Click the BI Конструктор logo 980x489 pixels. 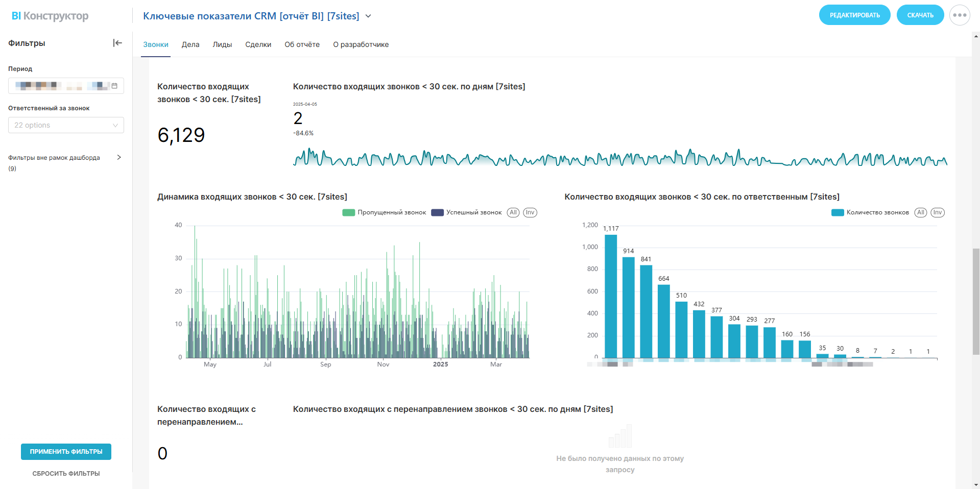[50, 16]
